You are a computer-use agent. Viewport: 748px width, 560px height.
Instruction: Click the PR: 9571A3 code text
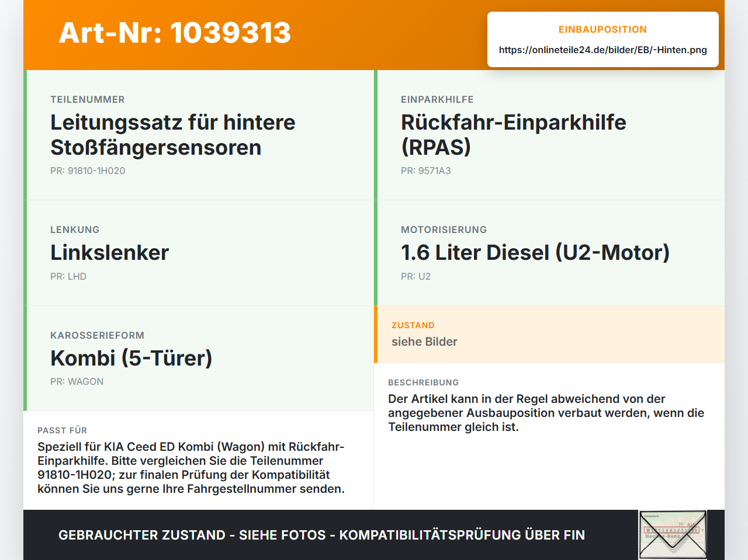(425, 171)
